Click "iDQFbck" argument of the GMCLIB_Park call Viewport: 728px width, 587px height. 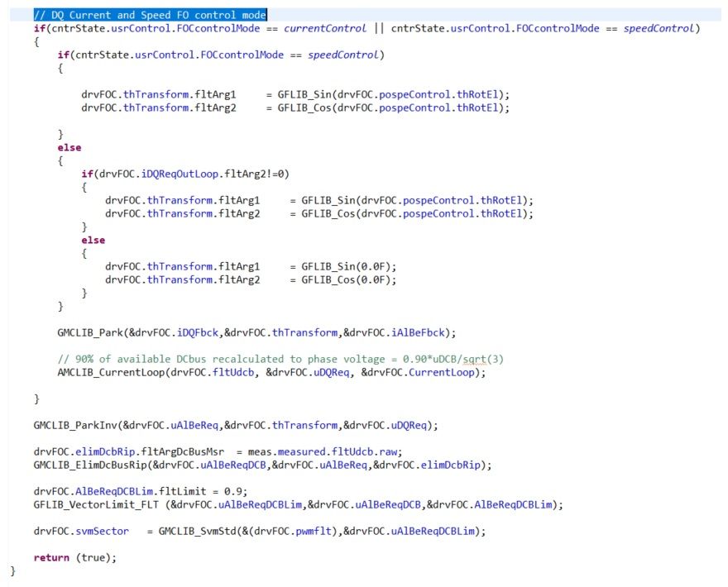pos(198,332)
